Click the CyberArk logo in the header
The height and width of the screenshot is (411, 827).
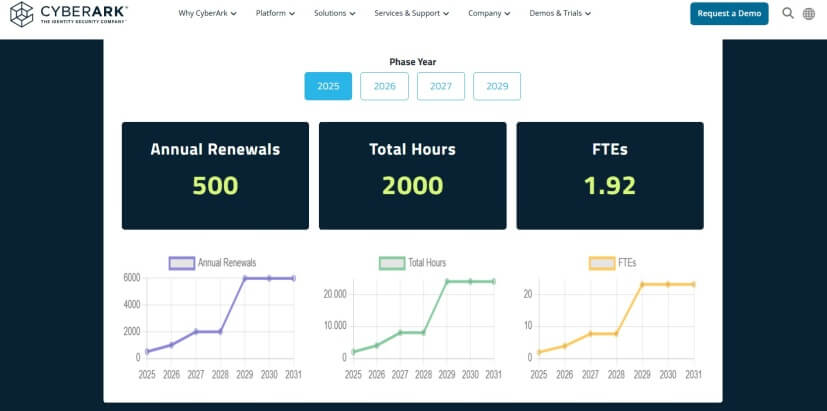pyautogui.click(x=68, y=14)
